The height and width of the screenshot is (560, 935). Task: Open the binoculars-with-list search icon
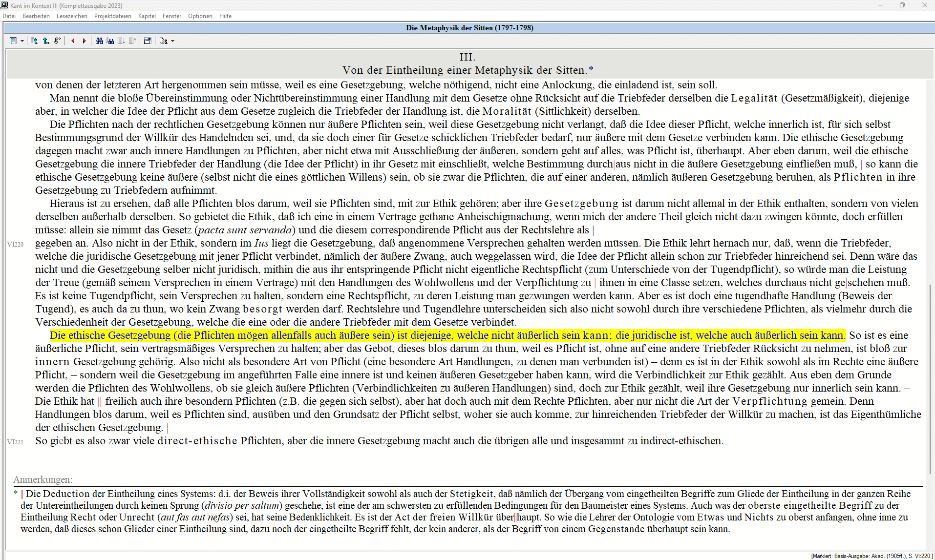110,41
